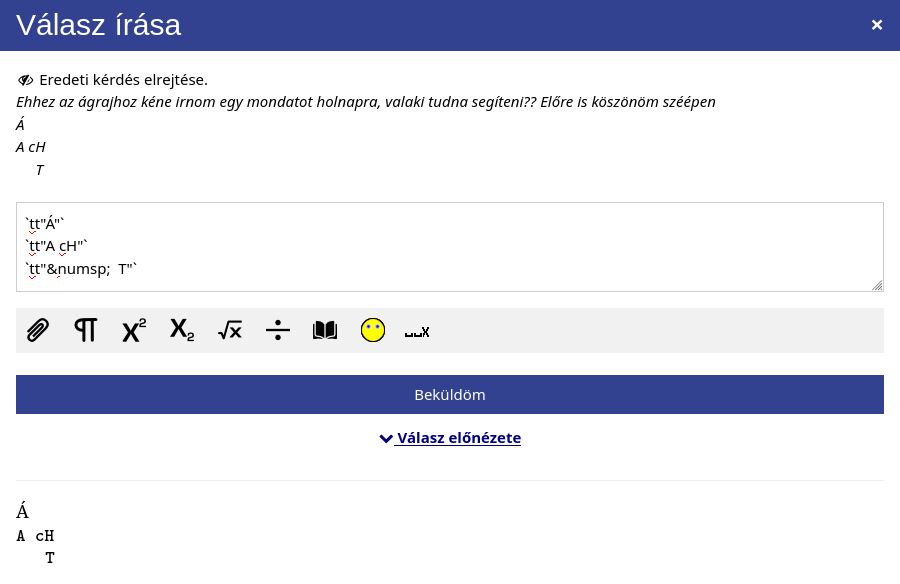
Task: Click the 'Válasz előnézete' link
Action: click(459, 438)
